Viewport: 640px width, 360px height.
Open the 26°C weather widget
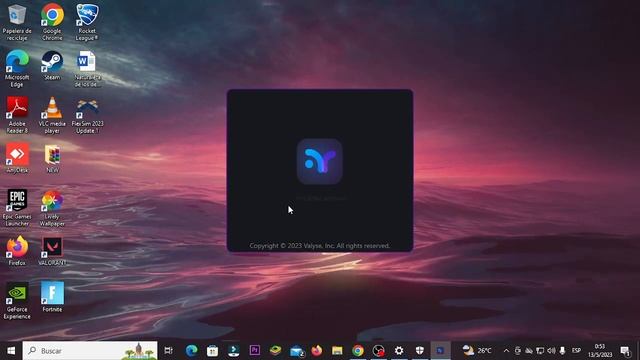click(477, 351)
